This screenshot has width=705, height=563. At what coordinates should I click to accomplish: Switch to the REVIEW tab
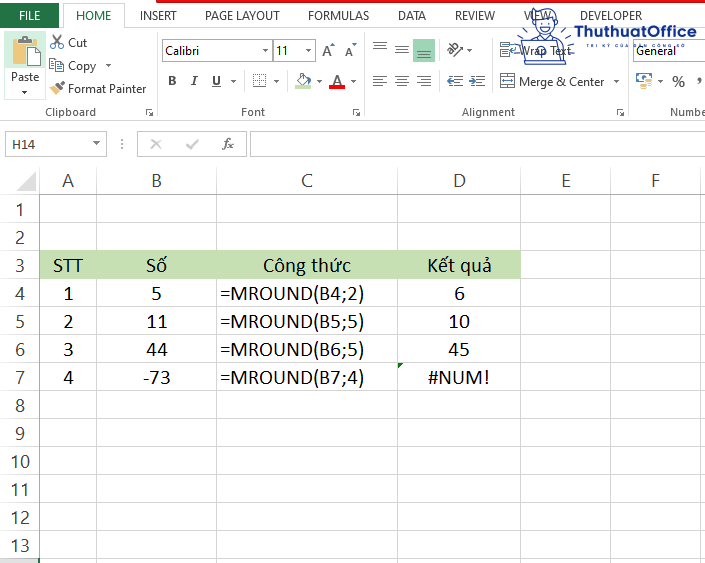(x=474, y=16)
